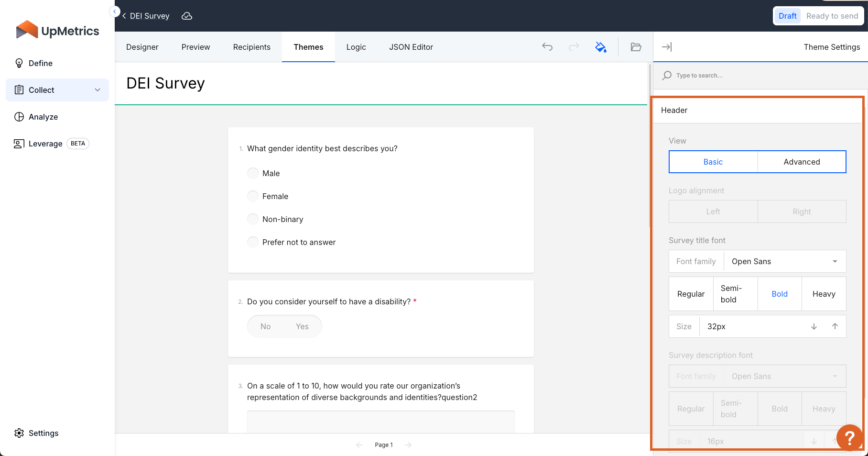Select the Male radio option
Image resolution: width=868 pixels, height=456 pixels.
[253, 173]
